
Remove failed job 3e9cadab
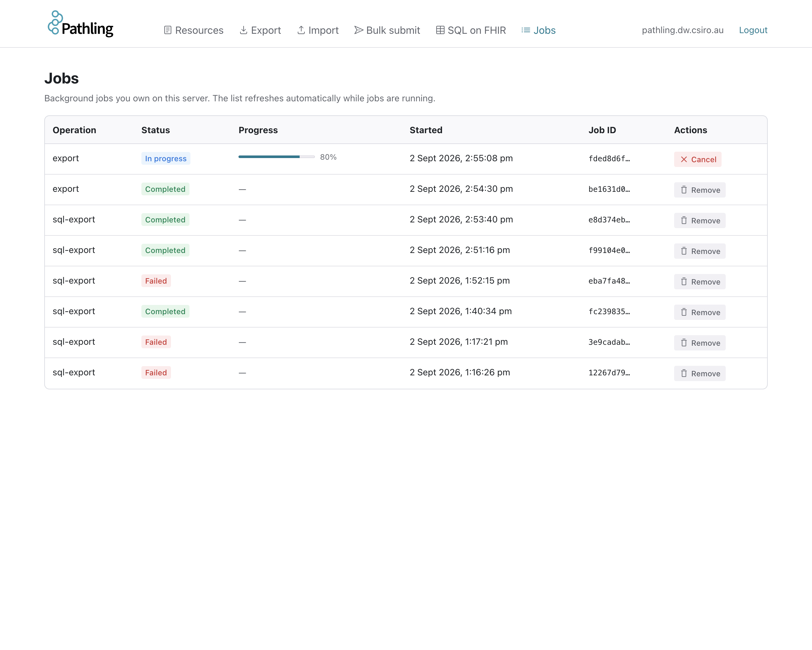pos(699,343)
